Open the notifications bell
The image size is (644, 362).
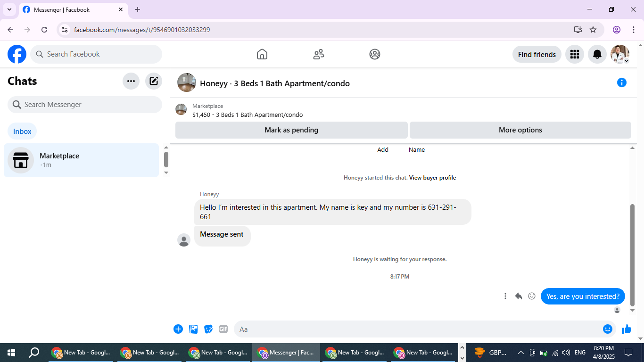tap(597, 54)
